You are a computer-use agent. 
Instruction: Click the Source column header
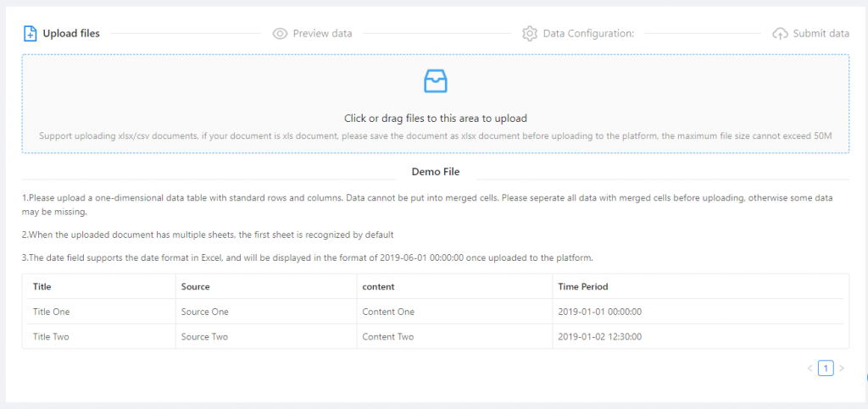coord(195,287)
